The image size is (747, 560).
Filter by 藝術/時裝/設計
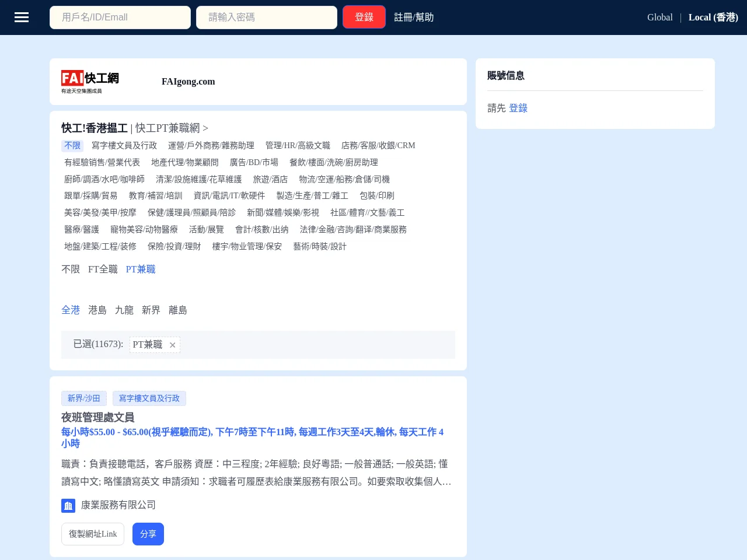[320, 247]
